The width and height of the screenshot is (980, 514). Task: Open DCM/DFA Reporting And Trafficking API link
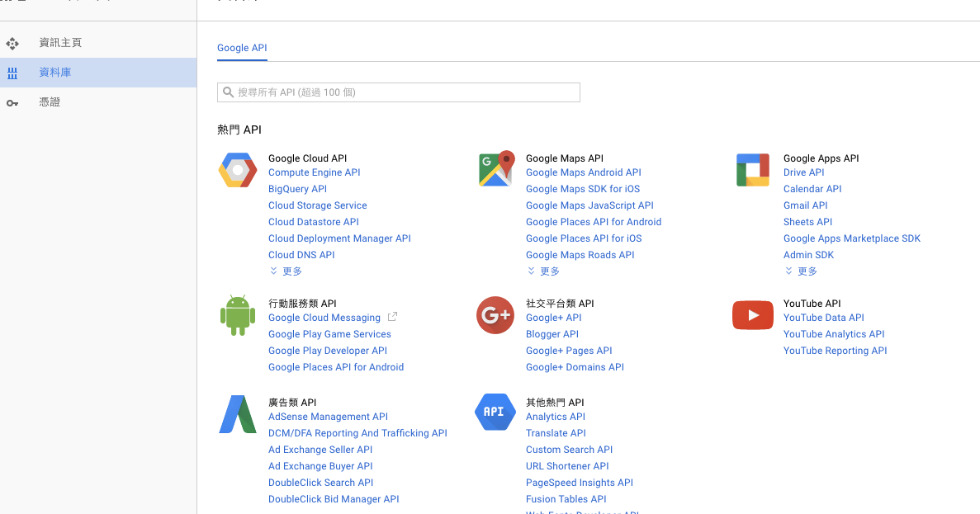tap(357, 433)
